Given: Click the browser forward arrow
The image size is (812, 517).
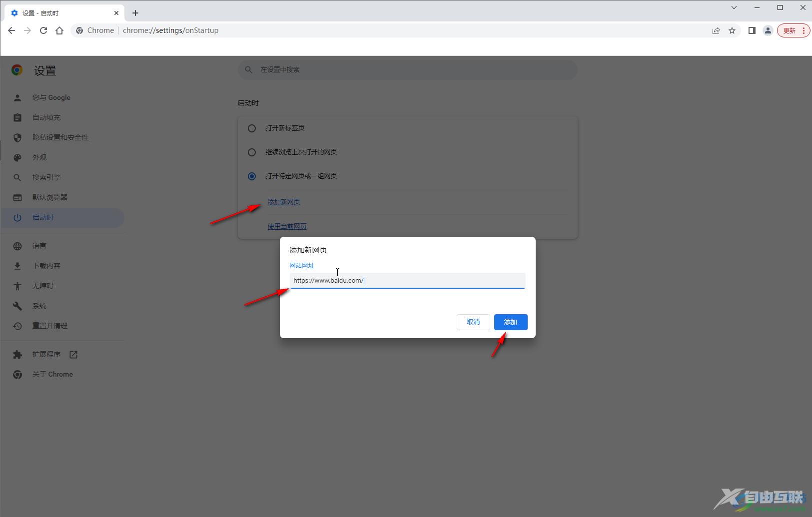Looking at the screenshot, I should pyautogui.click(x=27, y=30).
